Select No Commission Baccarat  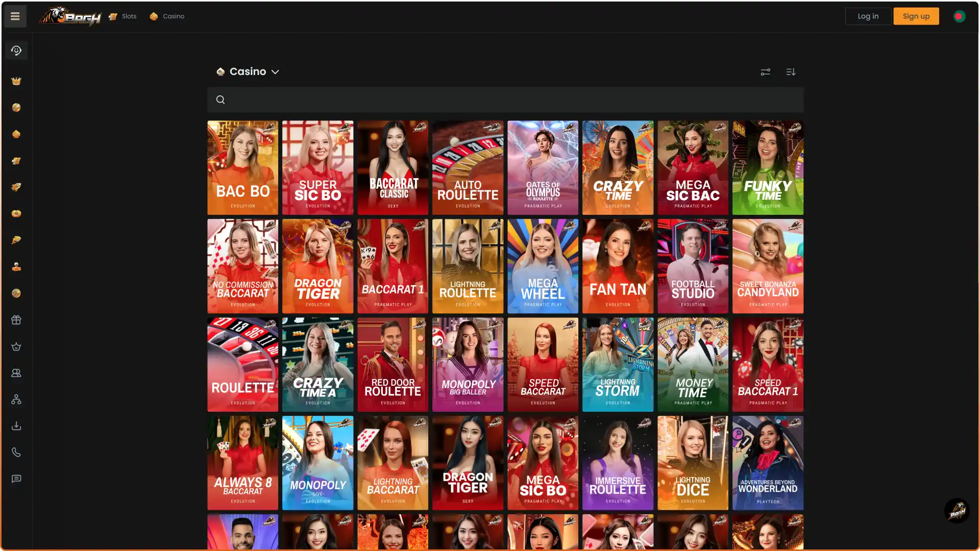pyautogui.click(x=243, y=266)
